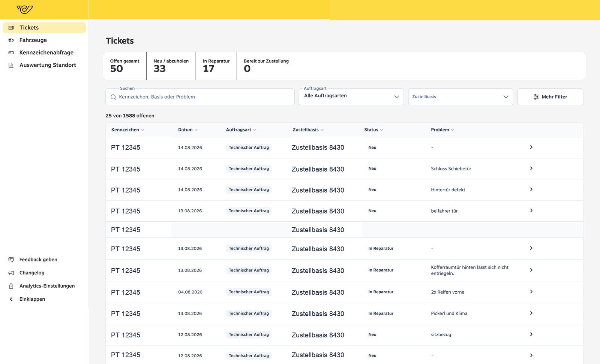Image resolution: width=600 pixels, height=364 pixels.
Task: Click 'Pickerl und Klima' problem text
Action: [x=449, y=313]
